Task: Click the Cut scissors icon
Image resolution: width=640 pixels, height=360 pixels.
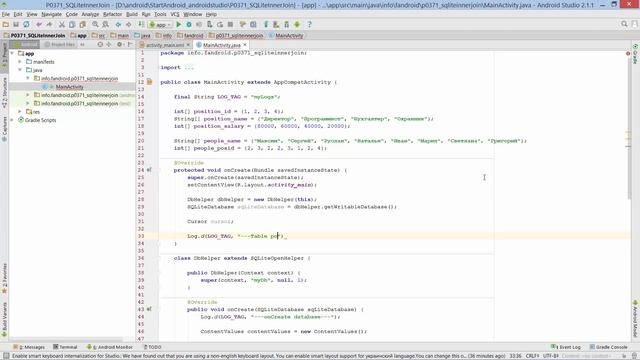Action: click(62, 24)
